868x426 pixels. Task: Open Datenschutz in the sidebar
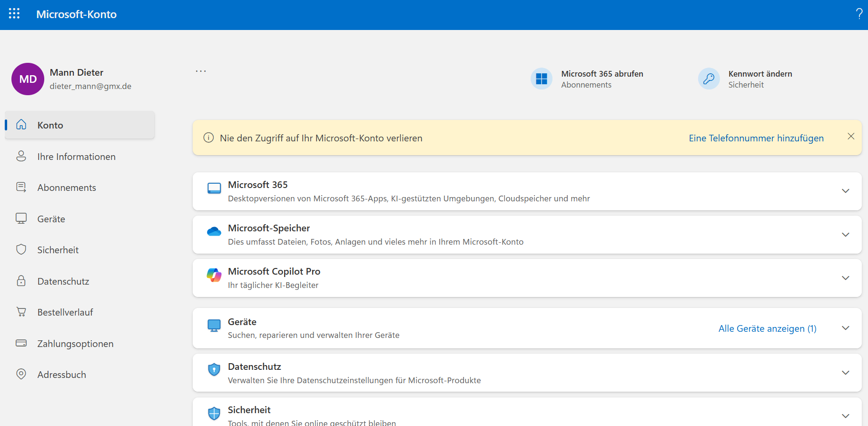[79, 281]
